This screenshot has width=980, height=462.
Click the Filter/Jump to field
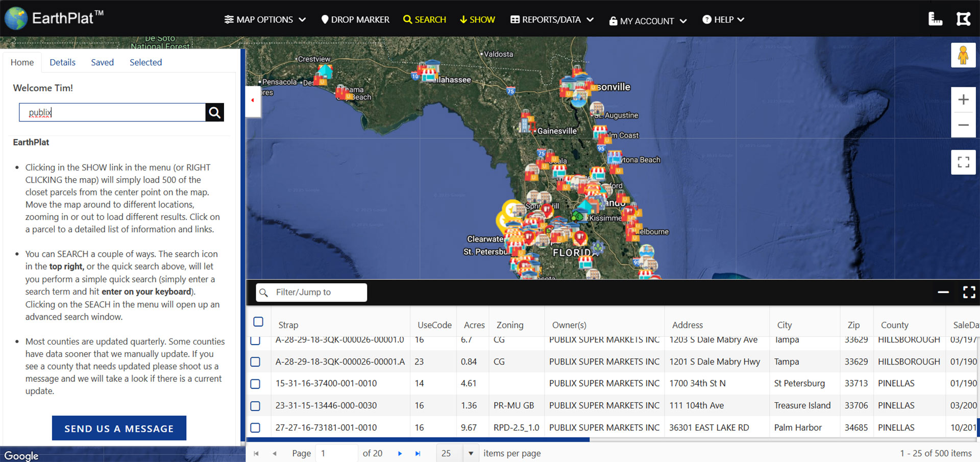[x=311, y=293]
